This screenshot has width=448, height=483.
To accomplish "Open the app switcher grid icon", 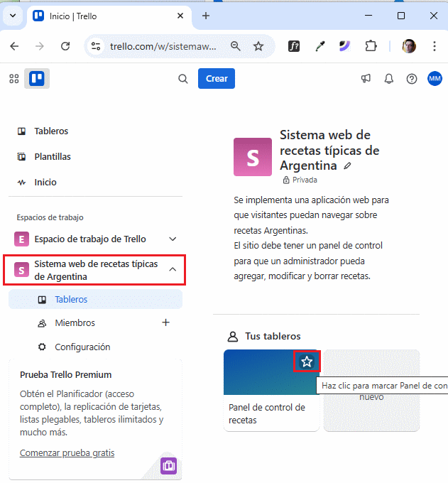I will click(13, 79).
